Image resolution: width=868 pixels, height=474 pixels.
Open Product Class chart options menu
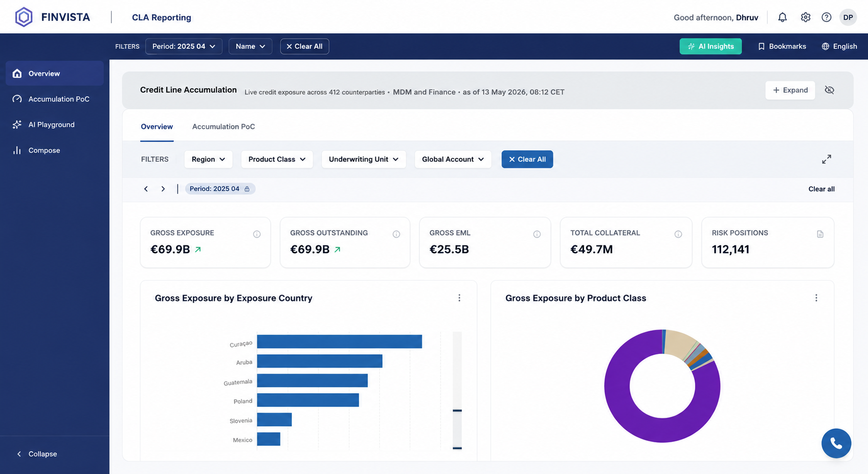(816, 298)
